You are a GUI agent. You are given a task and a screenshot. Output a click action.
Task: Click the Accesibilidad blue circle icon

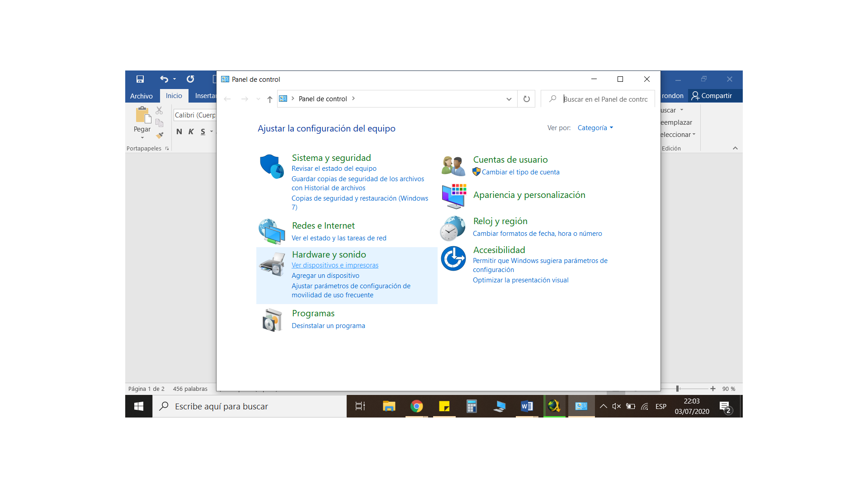(453, 258)
